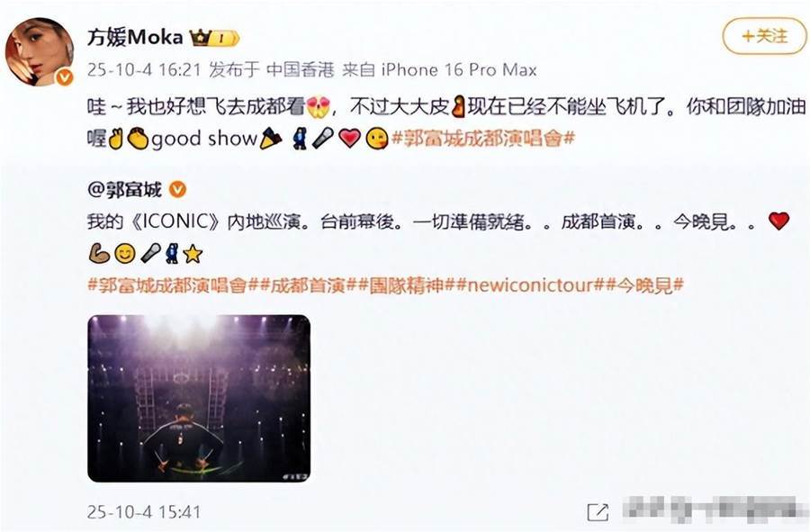Open the share/repost icon
Screen dimensions: 810x532
598,512
